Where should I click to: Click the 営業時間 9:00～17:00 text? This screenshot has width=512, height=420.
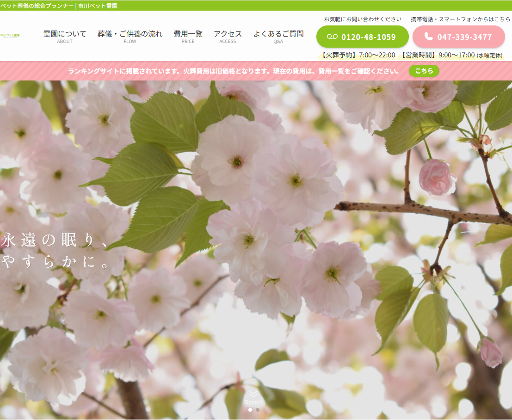click(x=437, y=55)
